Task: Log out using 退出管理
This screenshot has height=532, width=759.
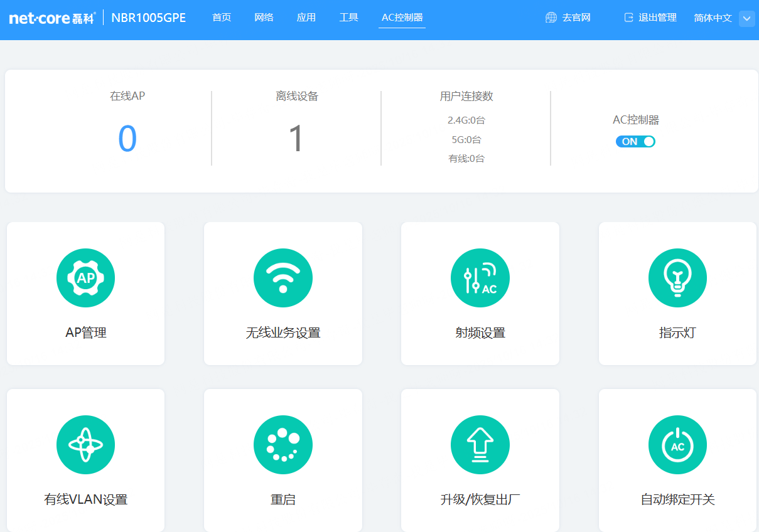Action: [x=657, y=18]
